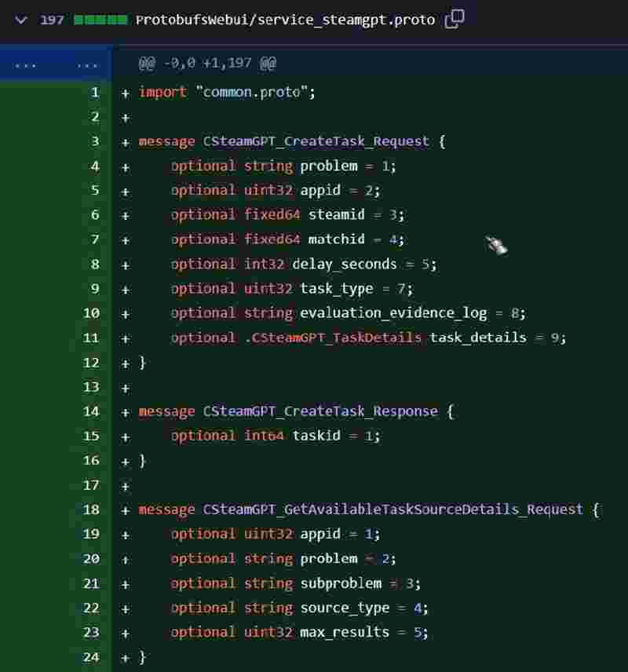
Task: Select line number 1
Action: click(x=94, y=92)
